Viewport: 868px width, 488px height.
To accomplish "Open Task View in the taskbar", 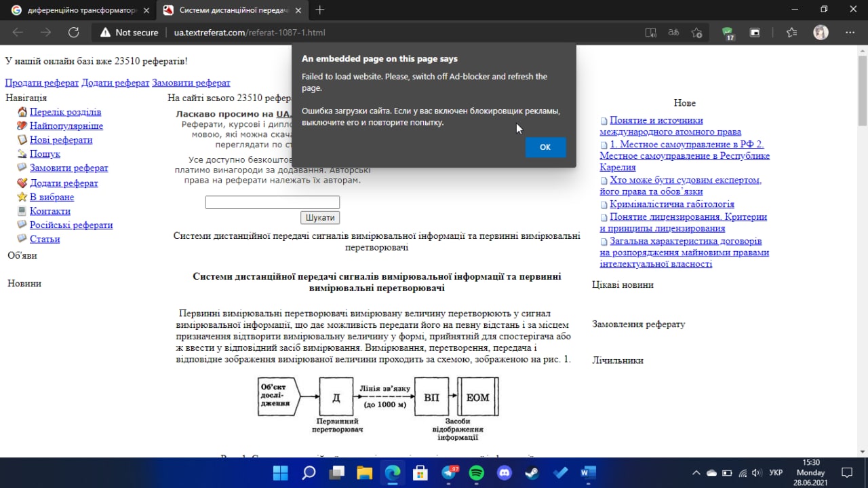I will (336, 473).
